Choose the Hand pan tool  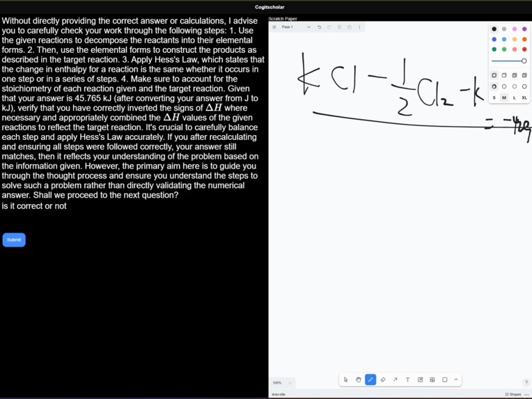[x=359, y=380]
